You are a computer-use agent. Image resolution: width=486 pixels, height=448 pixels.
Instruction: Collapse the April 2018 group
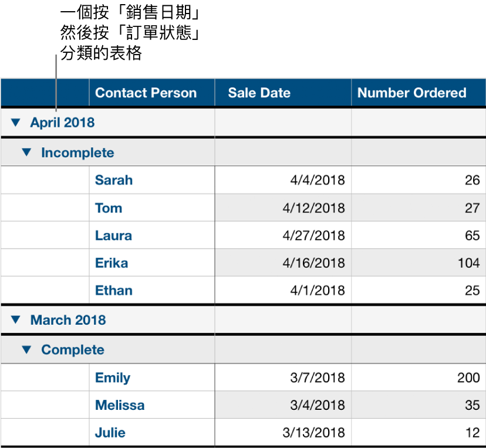pyautogui.click(x=16, y=123)
